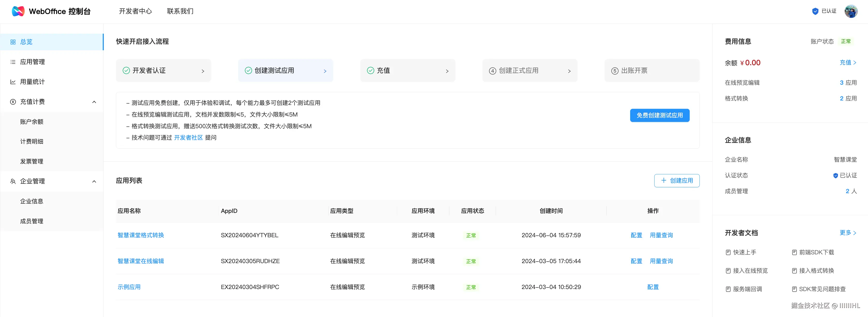868x317 pixels.
Task: Select the 创建测试应用 step card
Action: [x=285, y=70]
